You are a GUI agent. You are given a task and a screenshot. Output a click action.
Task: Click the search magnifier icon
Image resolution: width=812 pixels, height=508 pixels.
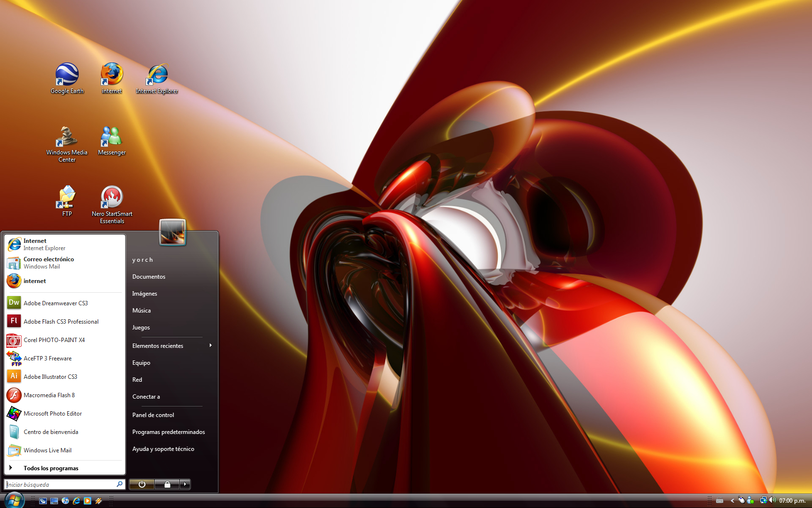tap(119, 484)
